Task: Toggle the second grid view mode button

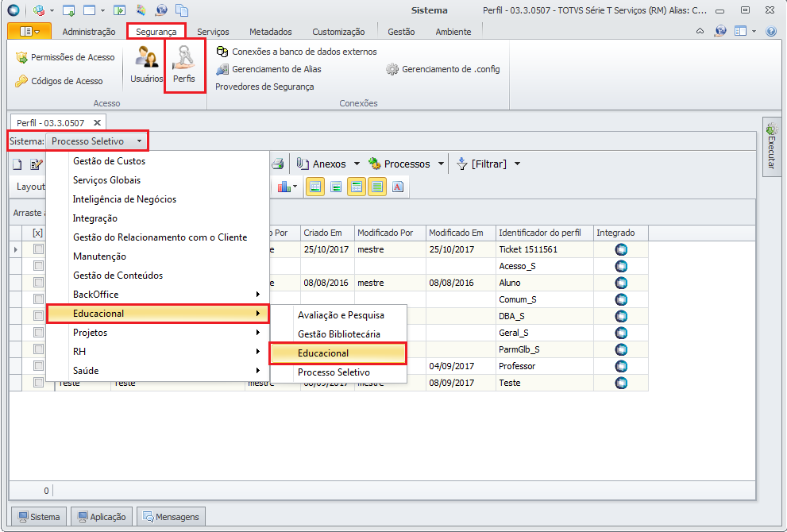Action: tap(336, 187)
